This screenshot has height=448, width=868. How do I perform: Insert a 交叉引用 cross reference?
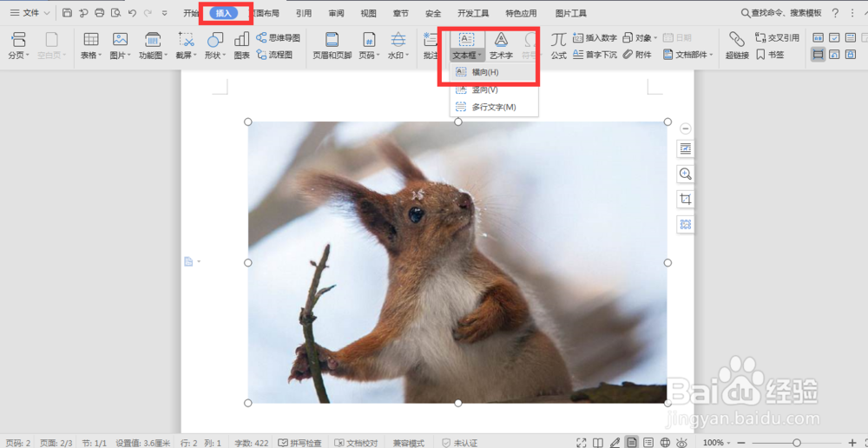(777, 37)
